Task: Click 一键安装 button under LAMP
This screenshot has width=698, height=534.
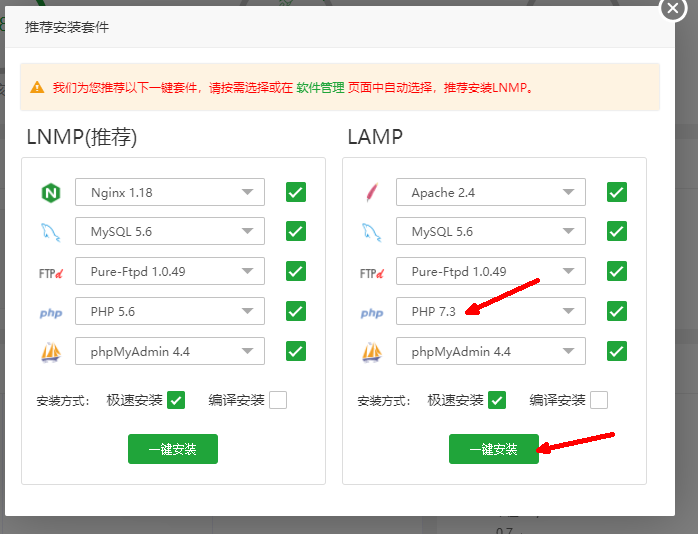Action: [x=494, y=450]
